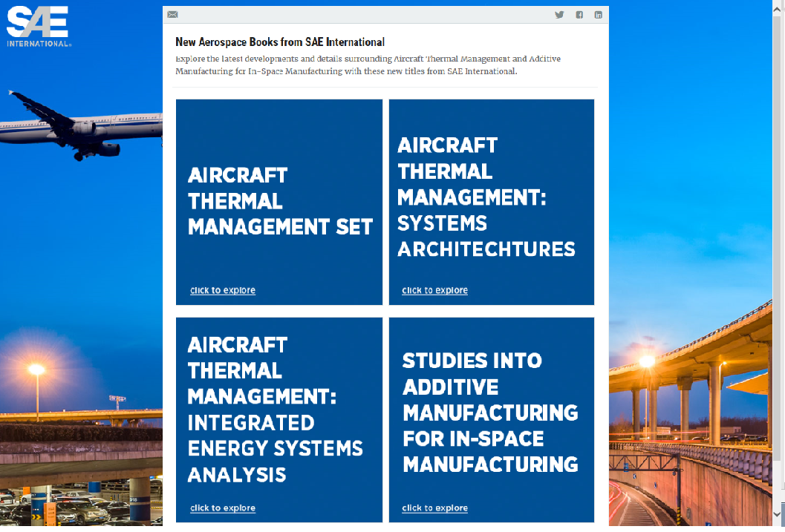Click the envelope email icon
Screen dimensions: 785x532
[x=173, y=15]
